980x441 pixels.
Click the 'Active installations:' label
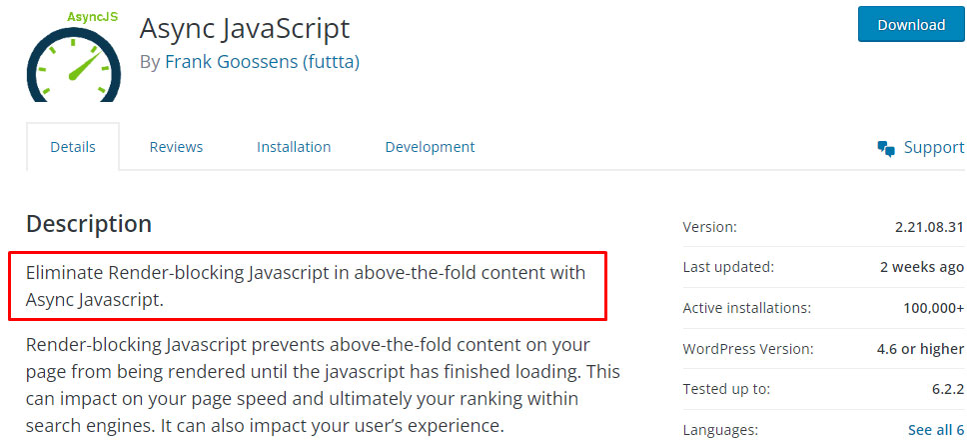point(747,308)
